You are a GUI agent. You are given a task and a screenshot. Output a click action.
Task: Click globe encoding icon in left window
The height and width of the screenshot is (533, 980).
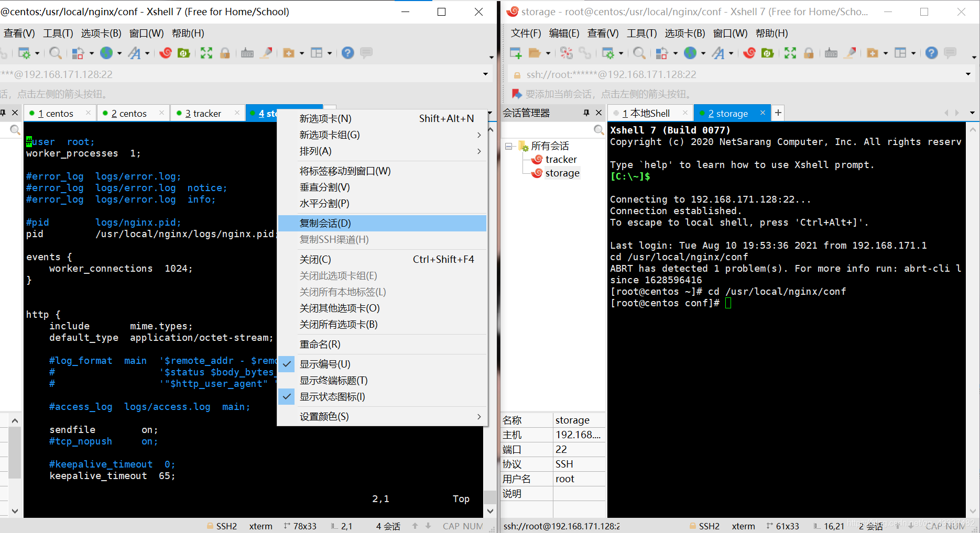pyautogui.click(x=106, y=53)
